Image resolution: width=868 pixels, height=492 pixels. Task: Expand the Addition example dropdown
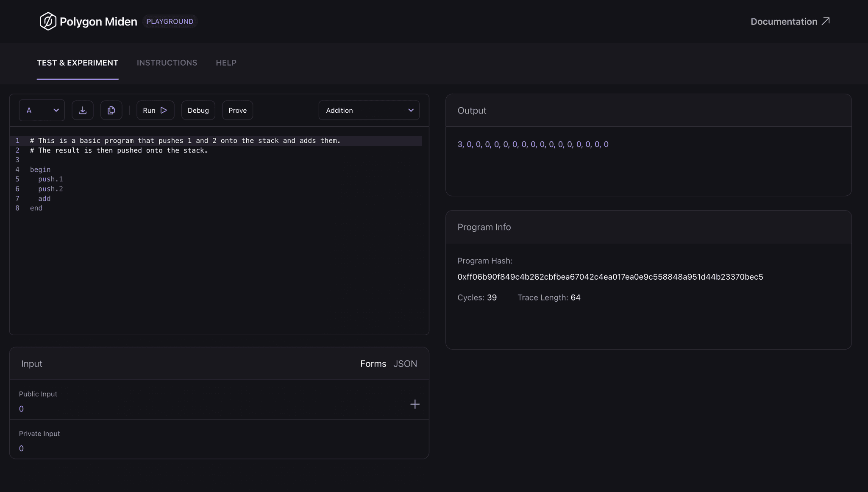point(369,110)
